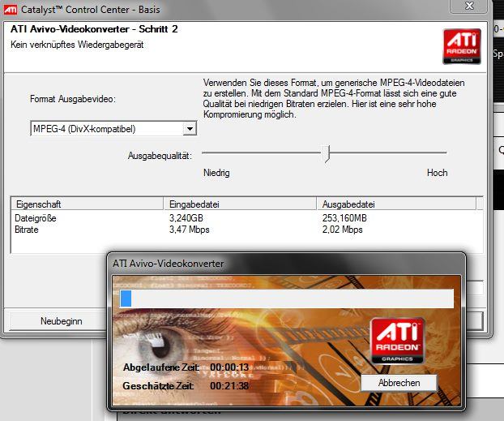Click the ATI Radeon Graphics logo in progress dialog

point(397,341)
